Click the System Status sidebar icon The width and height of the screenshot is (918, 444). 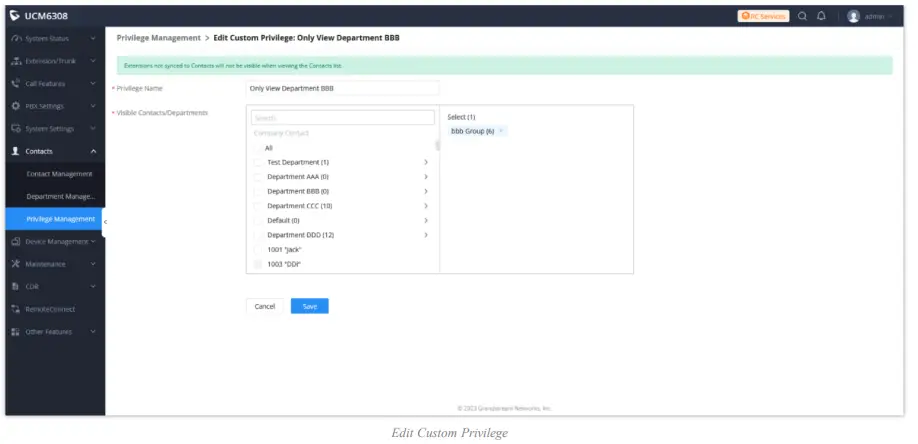click(x=16, y=39)
